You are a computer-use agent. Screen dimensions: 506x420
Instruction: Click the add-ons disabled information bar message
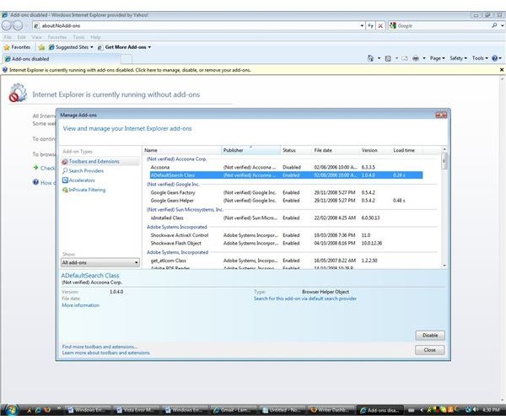(x=130, y=70)
